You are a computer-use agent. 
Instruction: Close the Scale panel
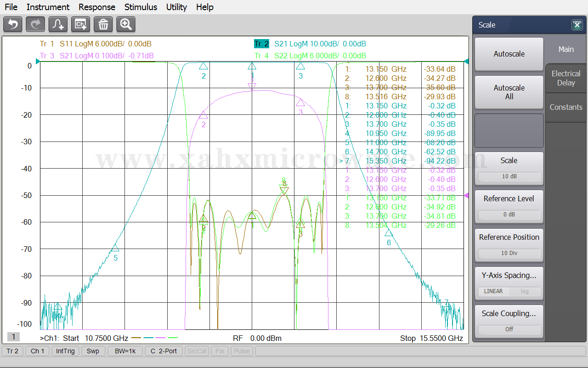pyautogui.click(x=577, y=25)
